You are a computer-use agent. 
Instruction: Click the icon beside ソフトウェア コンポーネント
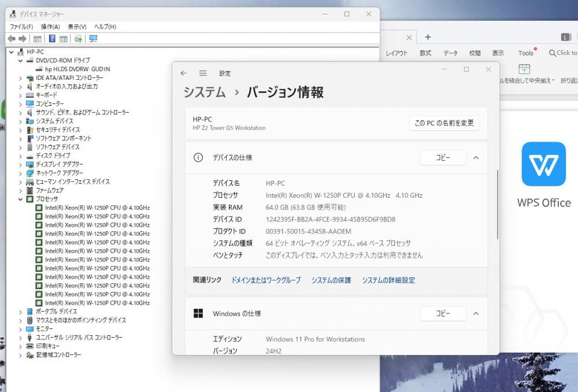tap(30, 138)
